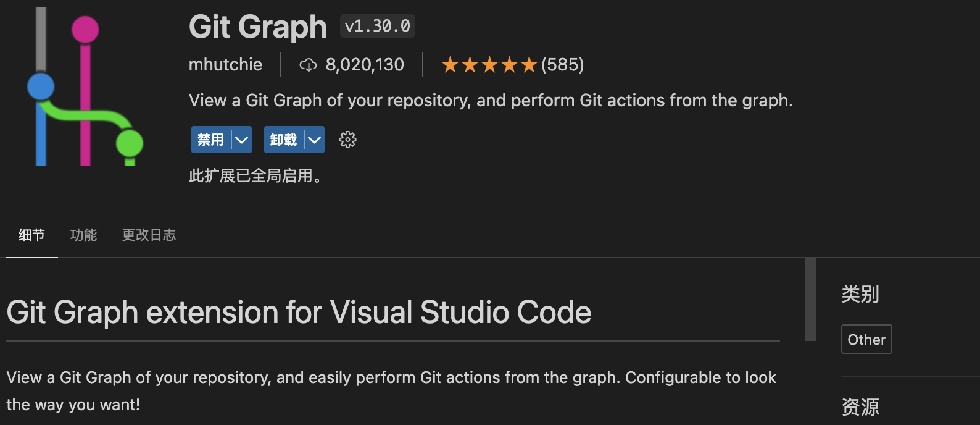This screenshot has width=980, height=425.
Task: Click the README vertical scrollbar
Action: tap(810, 300)
